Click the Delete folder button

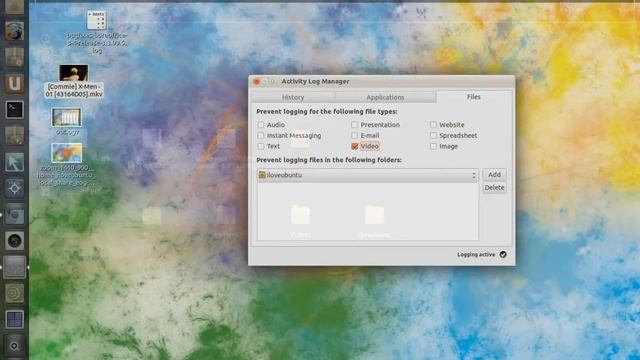tap(494, 187)
